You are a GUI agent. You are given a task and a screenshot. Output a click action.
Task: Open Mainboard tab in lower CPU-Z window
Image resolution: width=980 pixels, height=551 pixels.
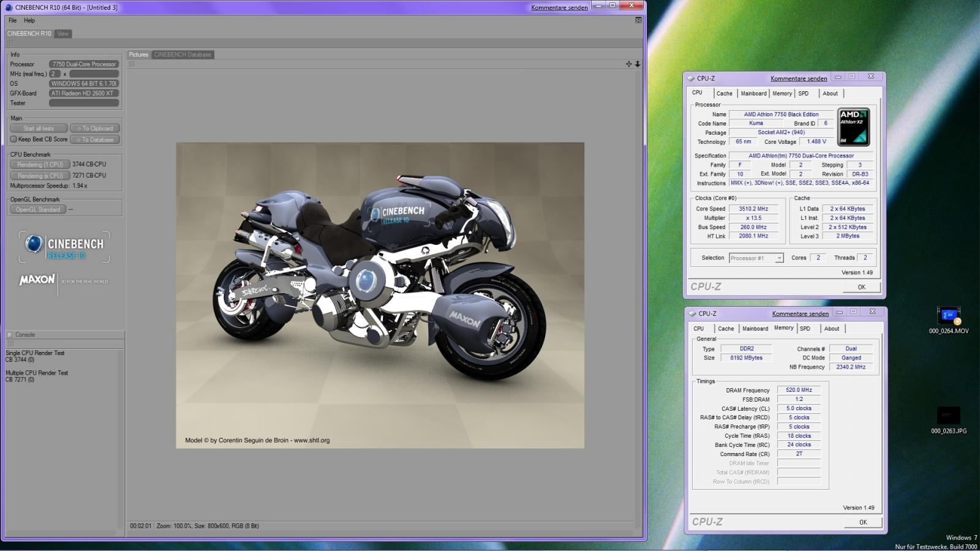[x=755, y=329]
